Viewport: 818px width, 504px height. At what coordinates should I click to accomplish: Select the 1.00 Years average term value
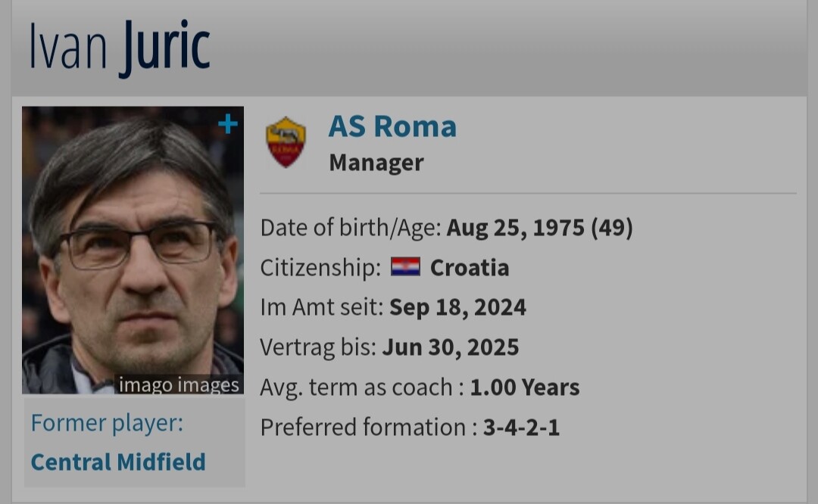pos(525,387)
